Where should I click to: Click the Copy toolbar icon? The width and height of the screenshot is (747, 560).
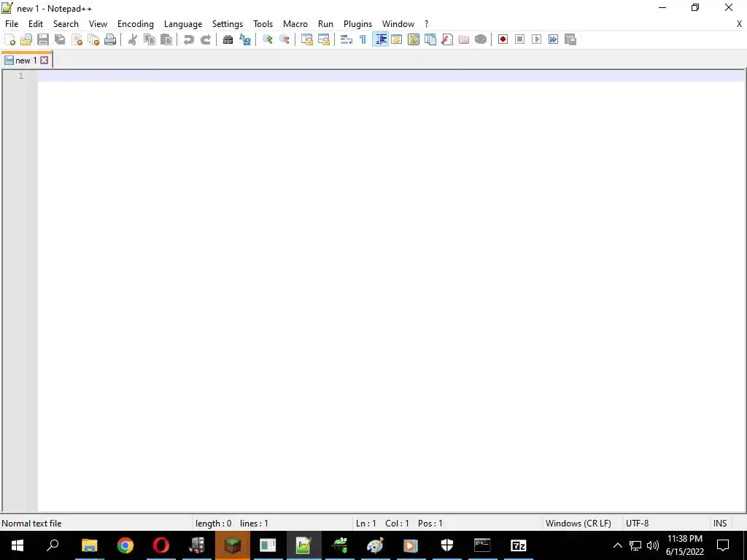click(150, 39)
